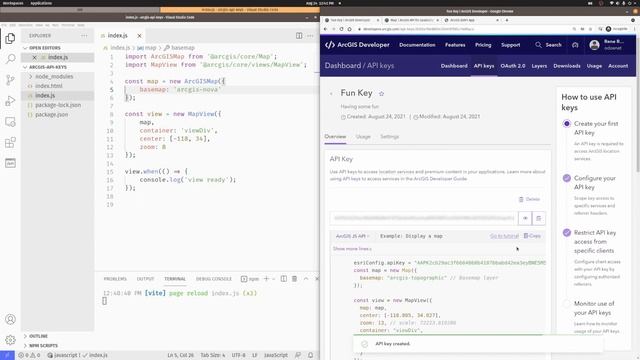Open Documentation in ArcGIS top menu

point(417,45)
